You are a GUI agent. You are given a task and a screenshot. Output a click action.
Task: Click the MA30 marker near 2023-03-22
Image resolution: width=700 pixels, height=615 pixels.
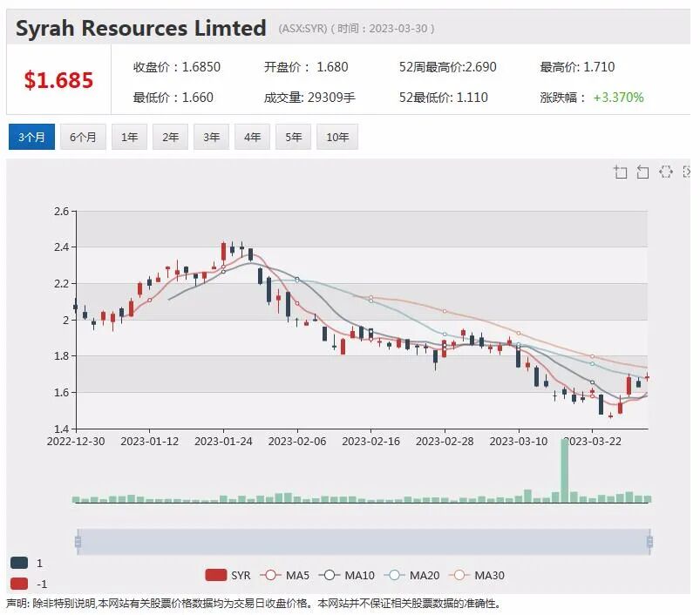(x=593, y=356)
